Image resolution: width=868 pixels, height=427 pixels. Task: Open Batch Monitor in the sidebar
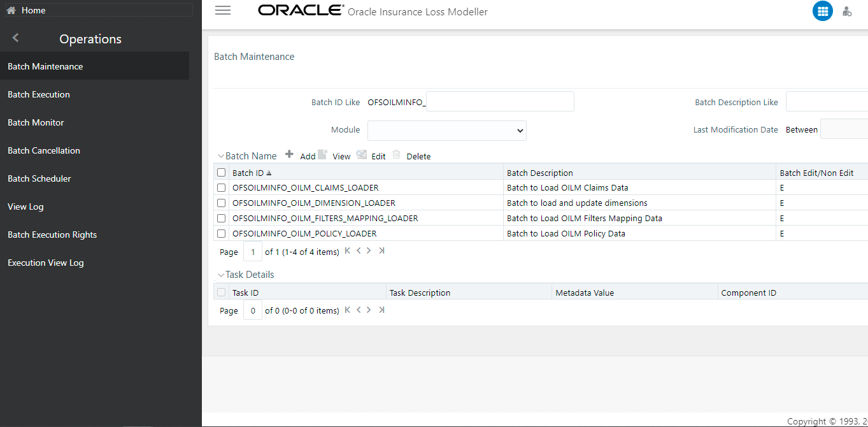[x=94, y=122]
